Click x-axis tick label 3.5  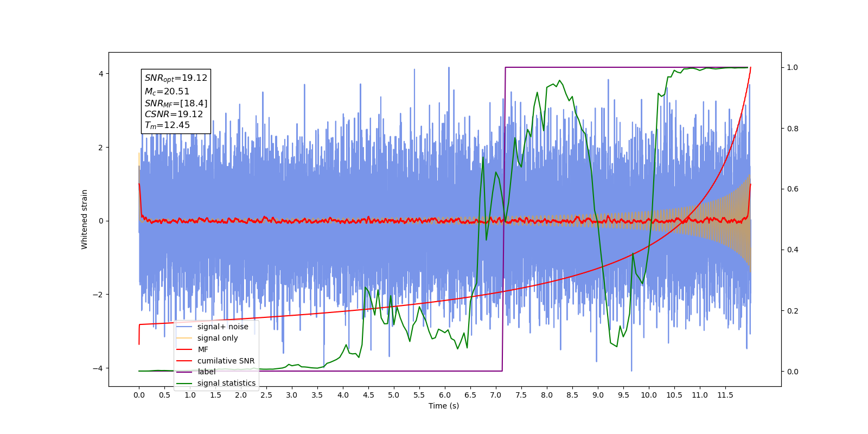pyautogui.click(x=317, y=395)
